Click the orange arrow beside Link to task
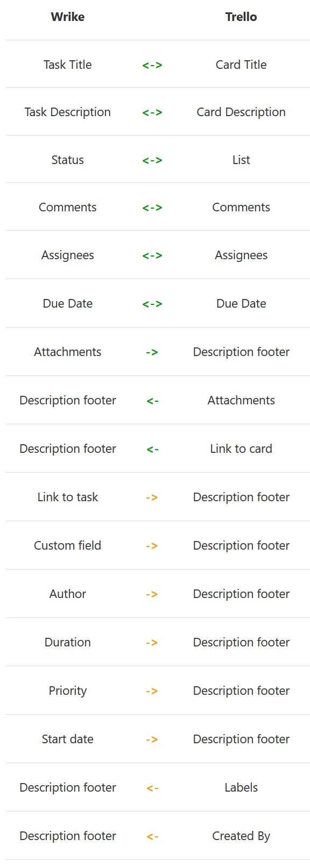The image size is (310, 868). (x=152, y=497)
